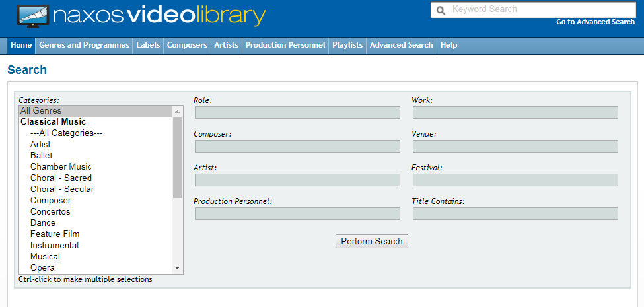Click into the Work field
The image size is (644, 307).
515,112
